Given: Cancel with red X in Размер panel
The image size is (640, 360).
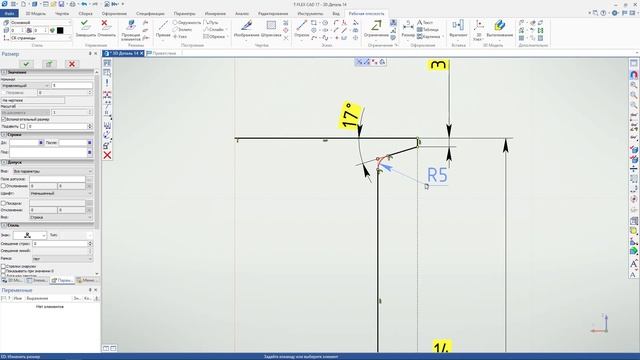Looking at the screenshot, I should pos(72,64).
